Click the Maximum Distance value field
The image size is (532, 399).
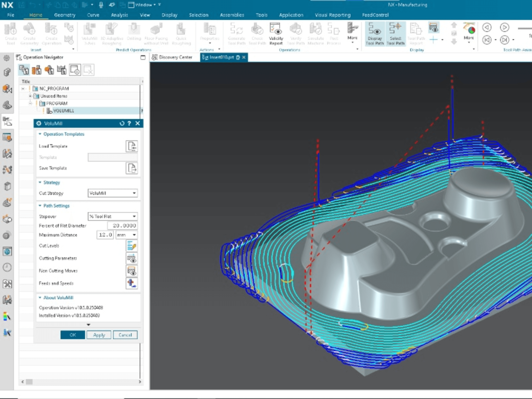(x=105, y=235)
